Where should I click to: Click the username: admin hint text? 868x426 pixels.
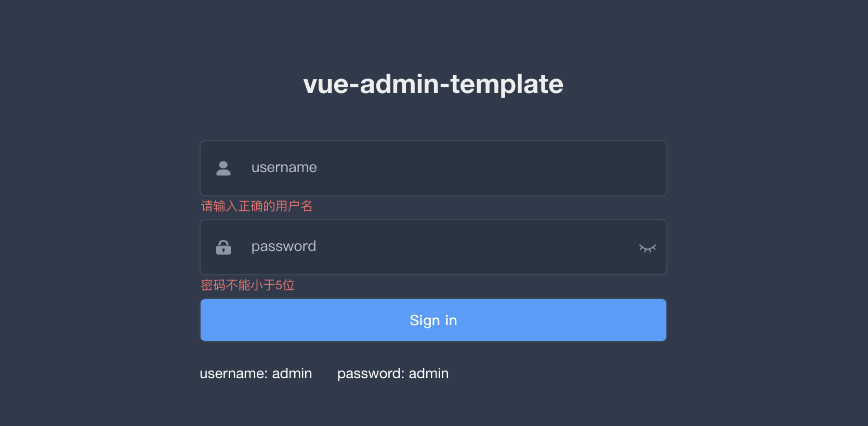coord(256,373)
